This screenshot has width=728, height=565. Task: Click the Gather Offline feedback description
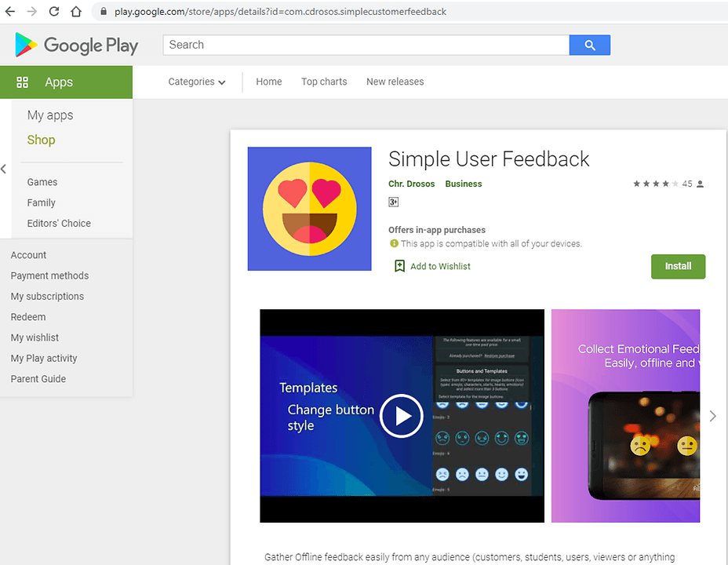[469, 557]
